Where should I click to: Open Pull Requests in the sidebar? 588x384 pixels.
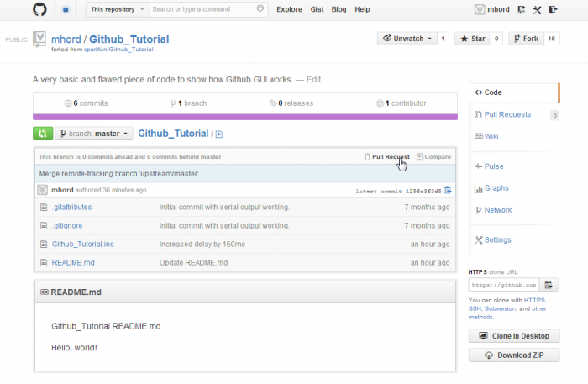pyautogui.click(x=507, y=114)
